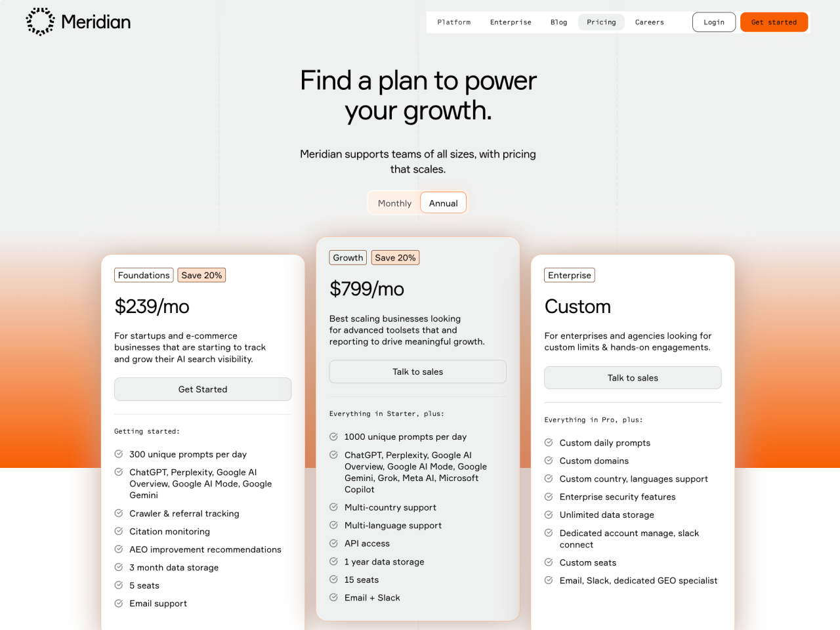840x630 pixels.
Task: Click checkmark icon beside API access
Action: 333,543
